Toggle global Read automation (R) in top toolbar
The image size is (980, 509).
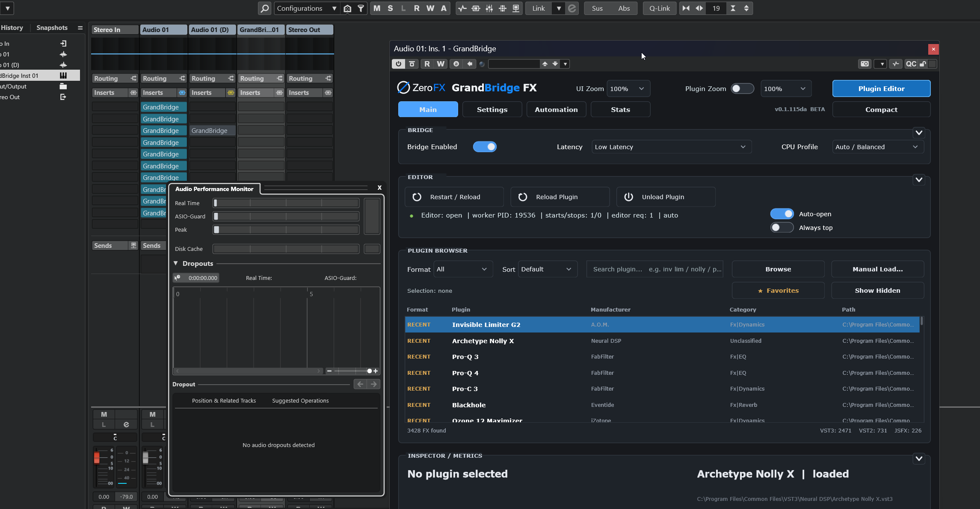(417, 8)
